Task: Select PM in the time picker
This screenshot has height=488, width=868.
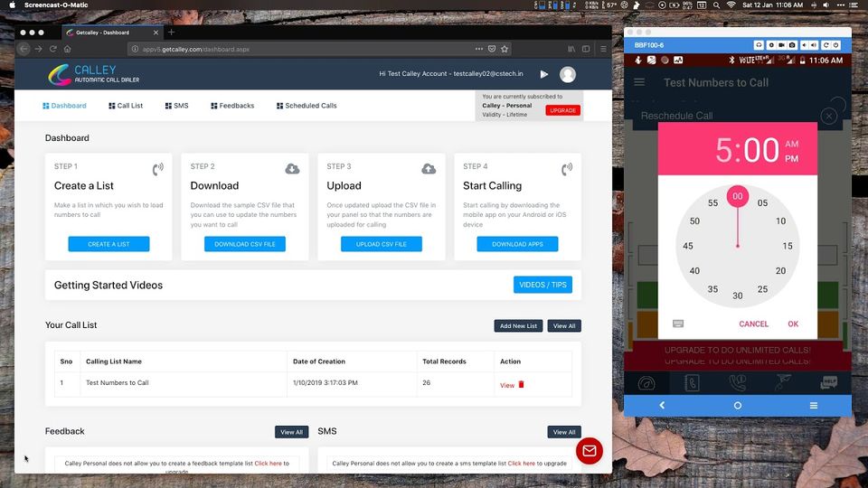Action: 792,159
